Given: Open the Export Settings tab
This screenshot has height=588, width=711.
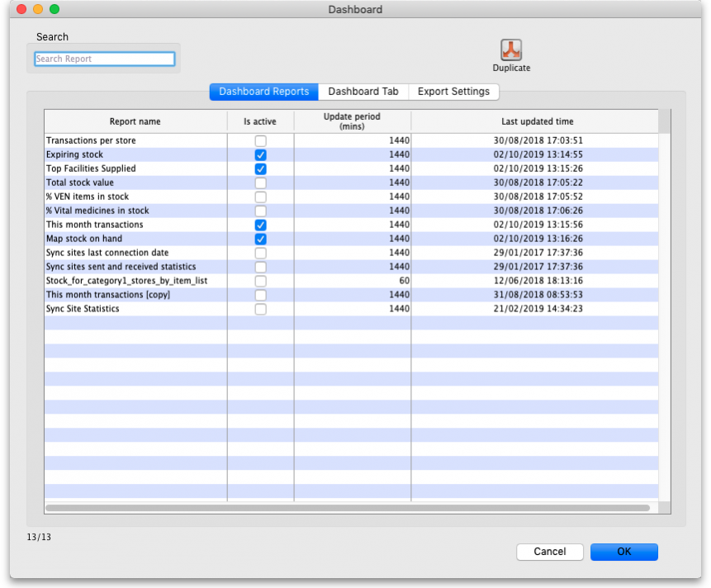Looking at the screenshot, I should [453, 92].
